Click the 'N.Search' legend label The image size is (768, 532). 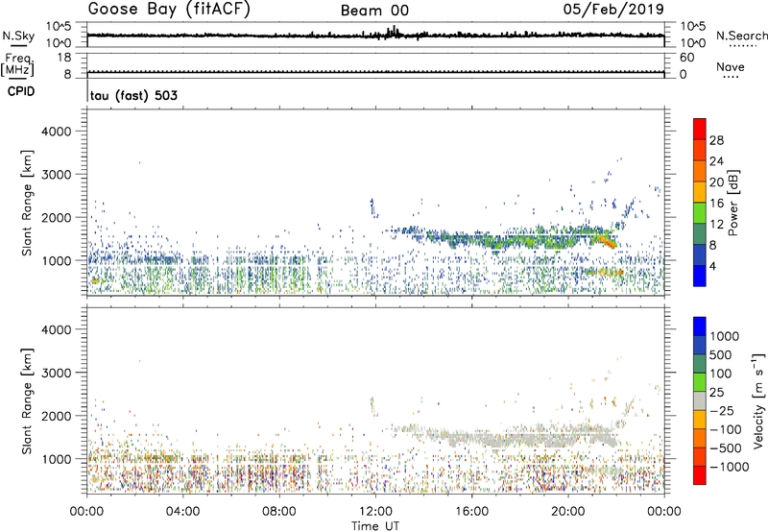[741, 36]
